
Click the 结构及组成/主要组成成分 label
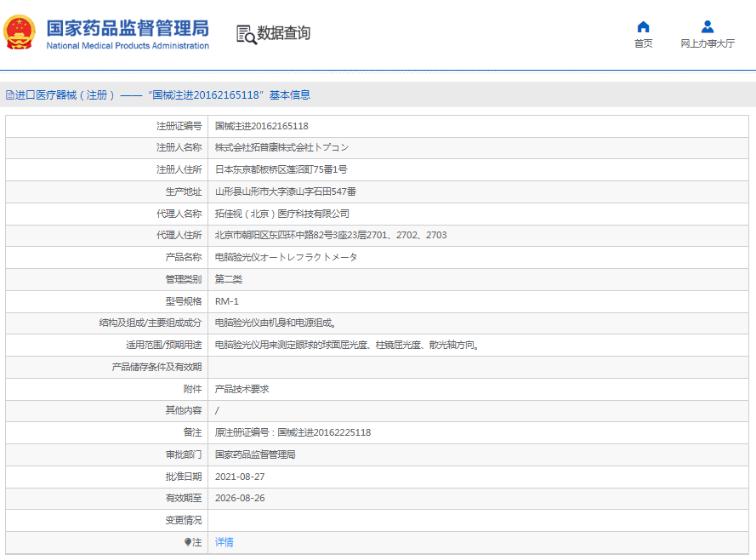coord(151,323)
